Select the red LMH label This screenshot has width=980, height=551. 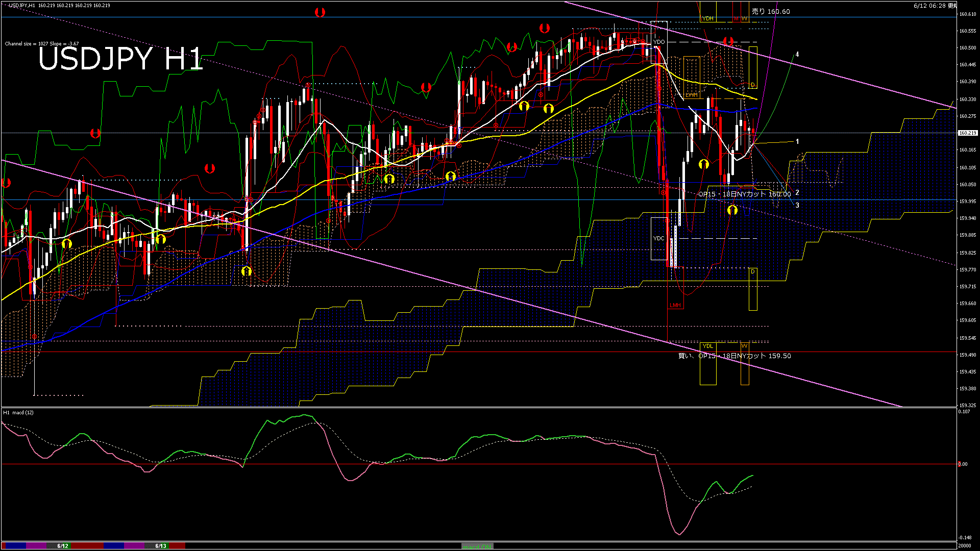click(x=675, y=305)
